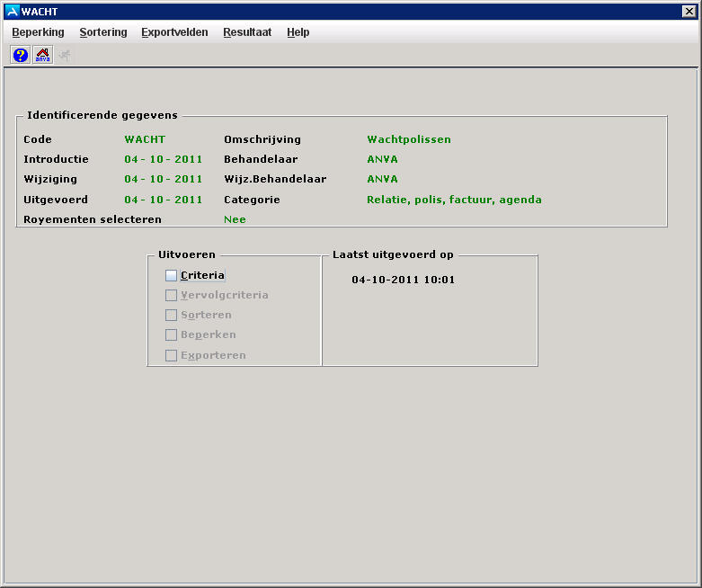The width and height of the screenshot is (702, 588).
Task: Click the WACHT title bar application icon
Action: [x=12, y=11]
